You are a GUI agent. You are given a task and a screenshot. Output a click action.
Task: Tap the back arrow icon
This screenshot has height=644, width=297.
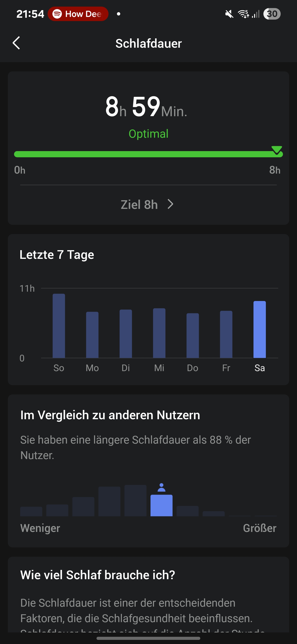pos(16,43)
